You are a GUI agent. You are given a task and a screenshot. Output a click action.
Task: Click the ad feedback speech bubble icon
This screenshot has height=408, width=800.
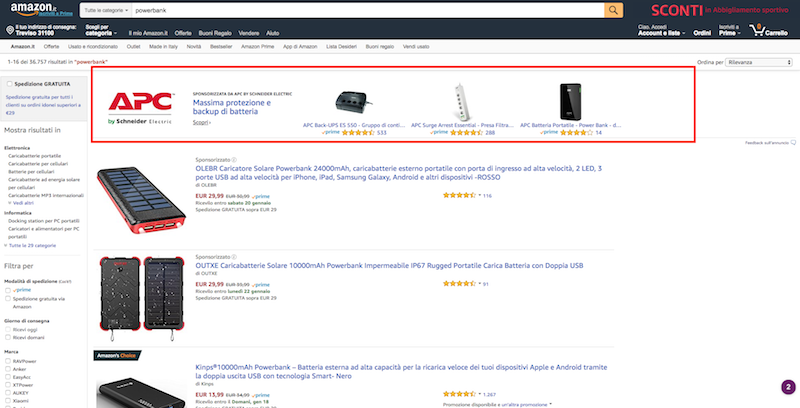tap(793, 143)
